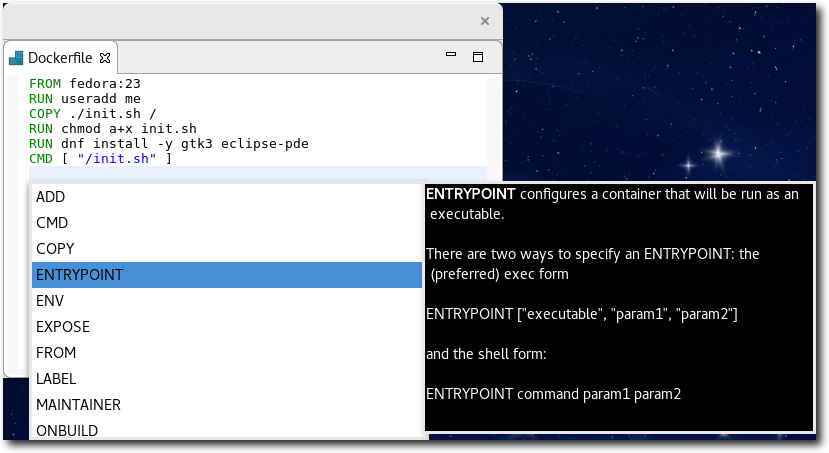Choose the CMD completion proposal
The image size is (829, 453).
point(51,223)
